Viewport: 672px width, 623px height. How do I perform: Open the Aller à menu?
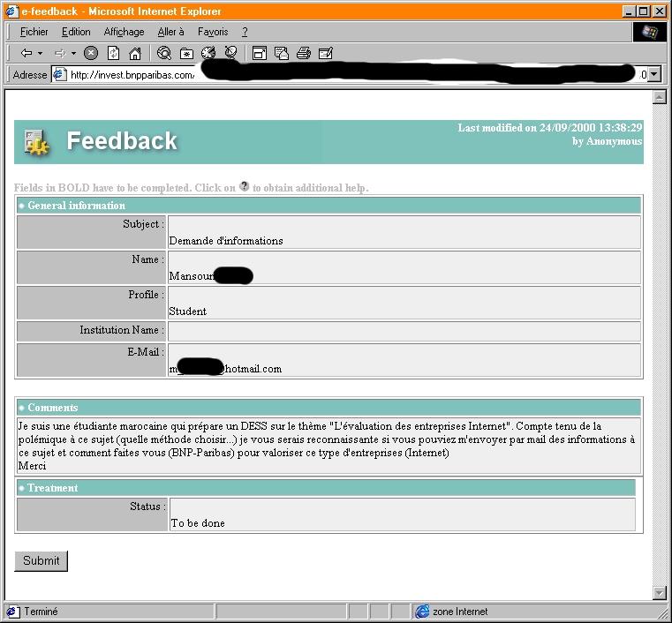pos(170,32)
